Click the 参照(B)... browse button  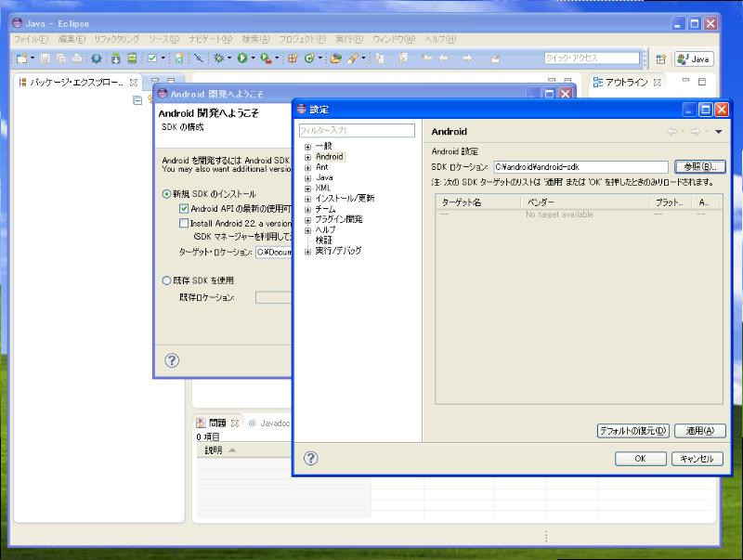700,167
